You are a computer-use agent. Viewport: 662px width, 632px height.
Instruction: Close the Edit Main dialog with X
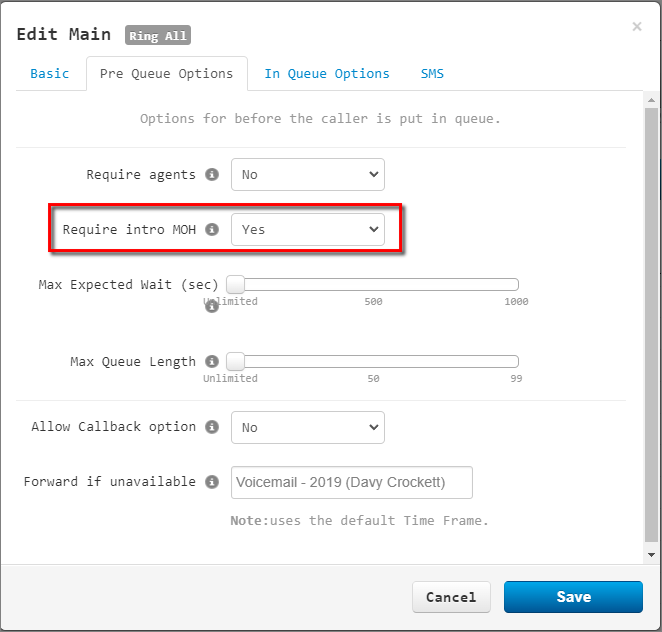pos(637,27)
